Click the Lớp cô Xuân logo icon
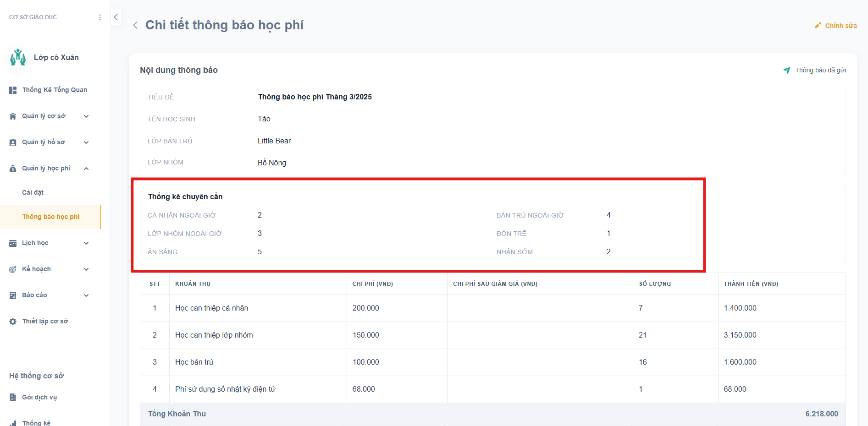Screen dimensions: 868x426 pyautogui.click(x=18, y=58)
